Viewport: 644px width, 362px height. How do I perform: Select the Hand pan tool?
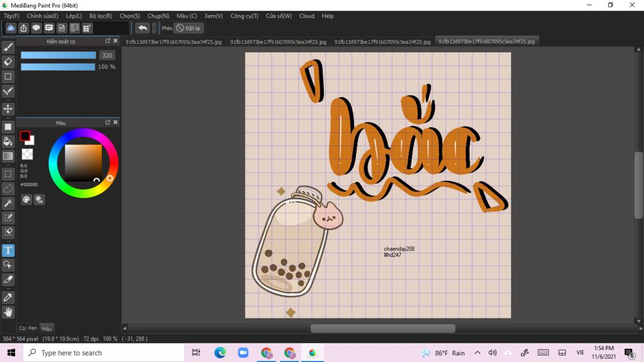click(8, 312)
